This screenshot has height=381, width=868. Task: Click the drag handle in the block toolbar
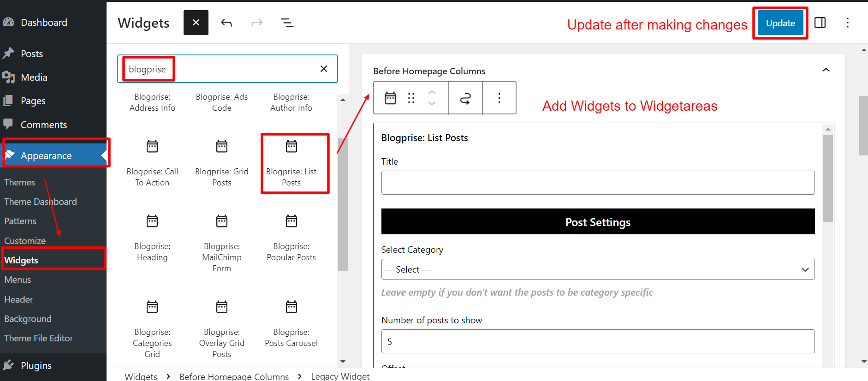click(411, 98)
